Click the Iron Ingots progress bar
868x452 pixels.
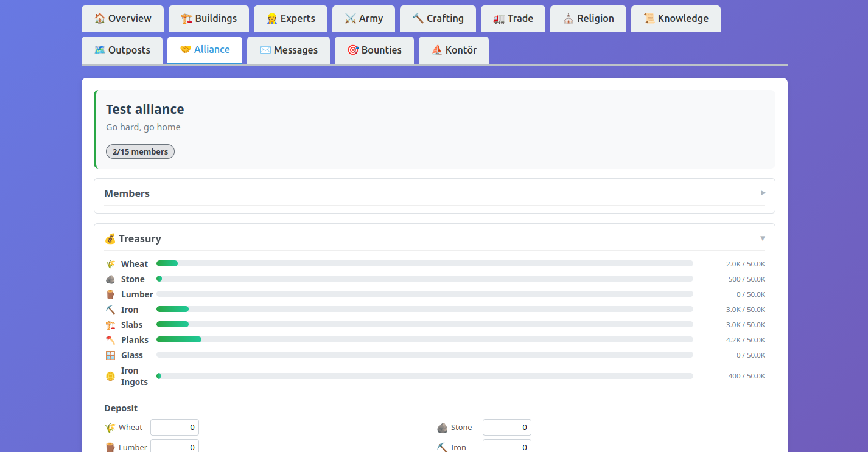(425, 376)
